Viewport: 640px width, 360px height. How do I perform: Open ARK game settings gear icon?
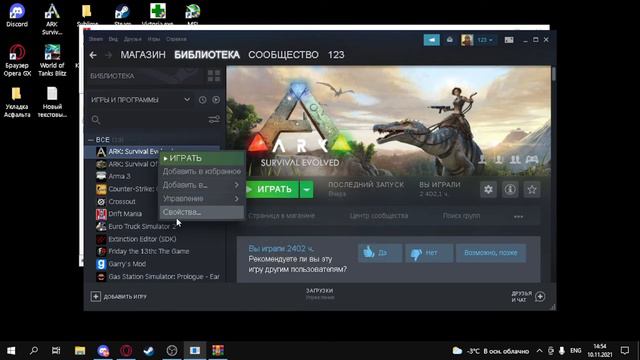(x=488, y=189)
